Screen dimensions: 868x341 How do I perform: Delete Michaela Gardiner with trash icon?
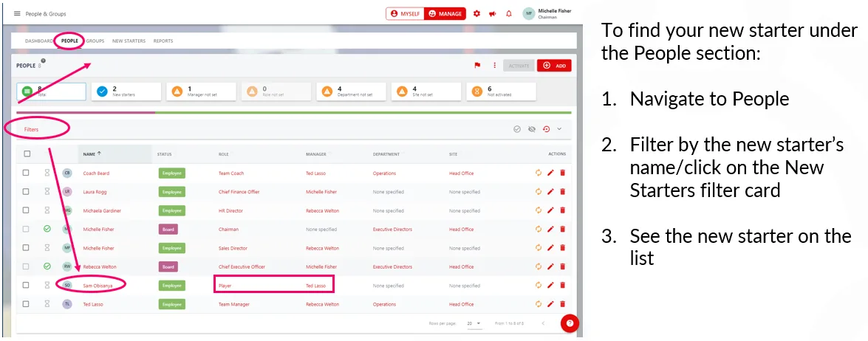point(562,210)
